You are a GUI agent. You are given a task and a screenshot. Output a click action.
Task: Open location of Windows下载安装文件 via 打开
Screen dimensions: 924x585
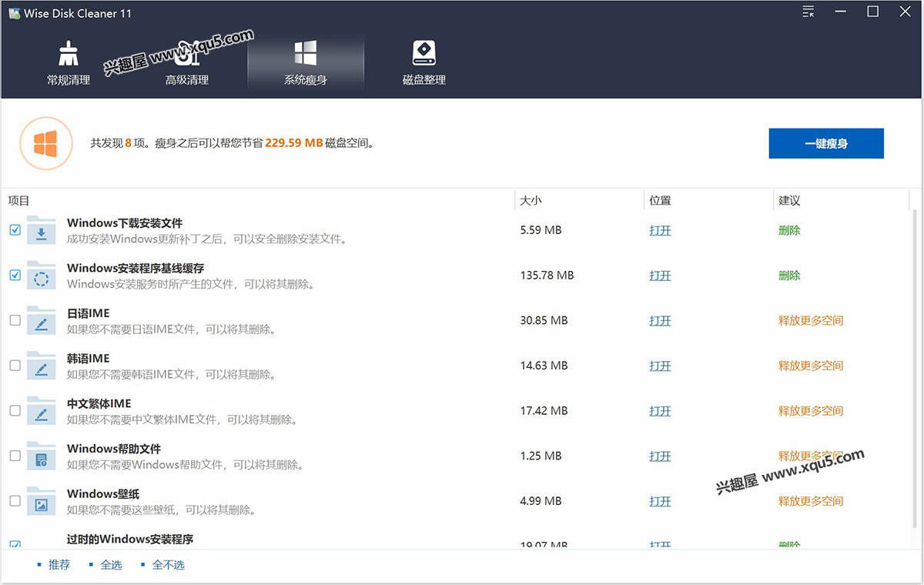660,230
